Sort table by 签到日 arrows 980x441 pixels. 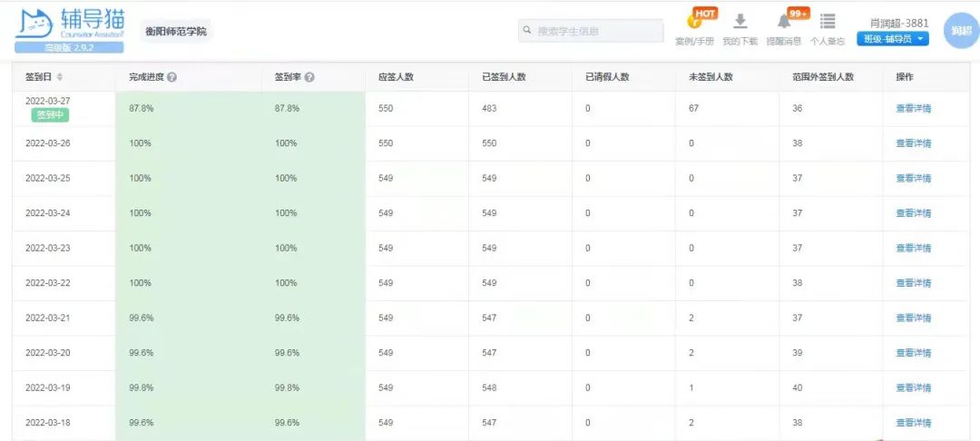60,77
